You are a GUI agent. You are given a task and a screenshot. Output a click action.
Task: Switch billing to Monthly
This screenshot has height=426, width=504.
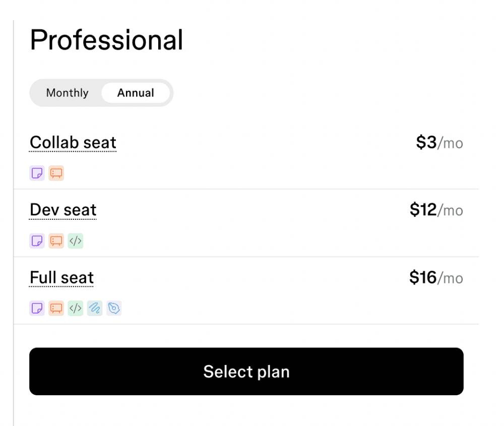67,93
